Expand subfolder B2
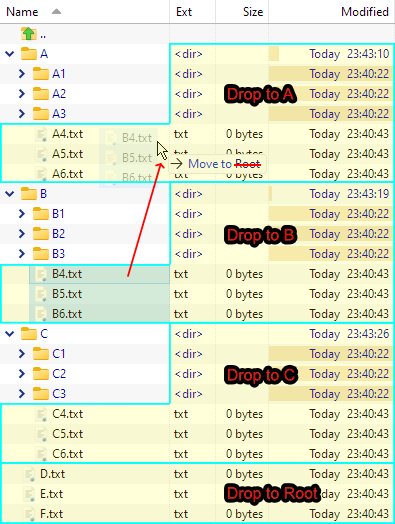 (x=22, y=234)
